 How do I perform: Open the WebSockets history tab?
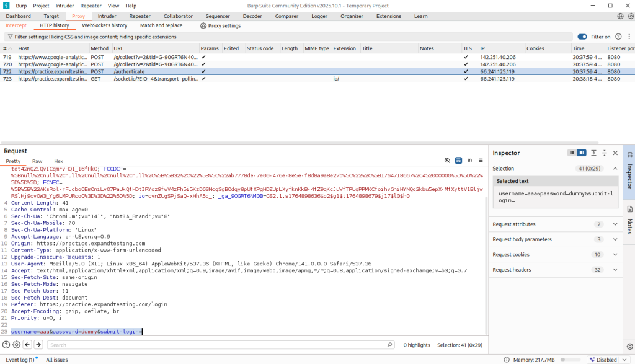coord(104,25)
